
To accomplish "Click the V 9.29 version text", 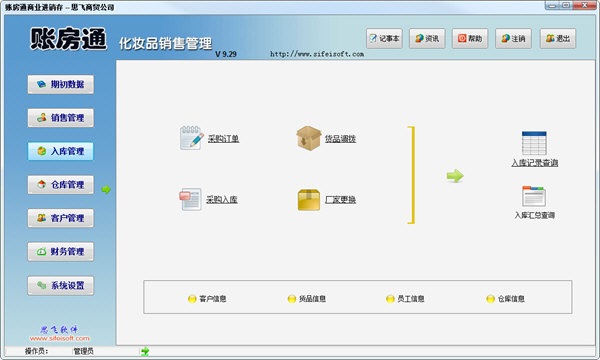I will pos(226,54).
